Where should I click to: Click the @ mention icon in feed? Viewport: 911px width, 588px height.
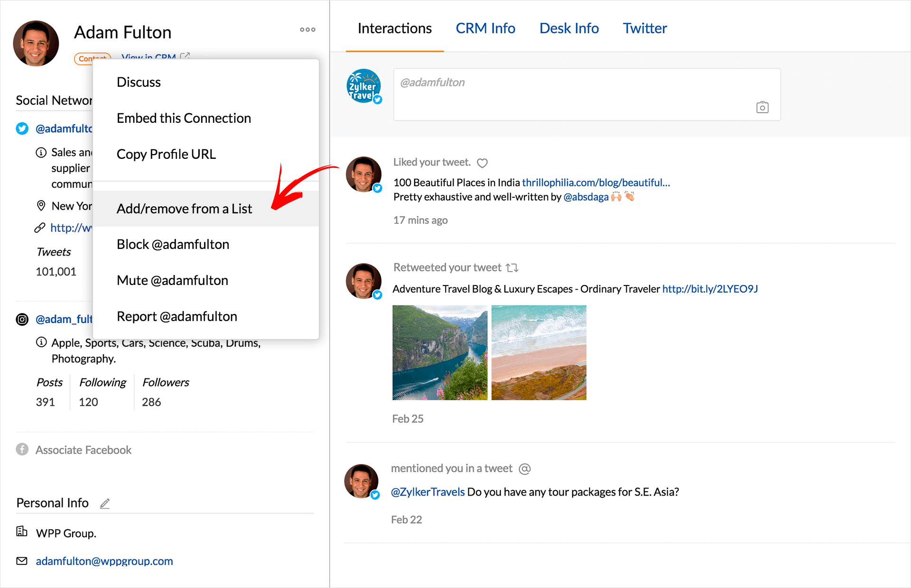pyautogui.click(x=524, y=469)
